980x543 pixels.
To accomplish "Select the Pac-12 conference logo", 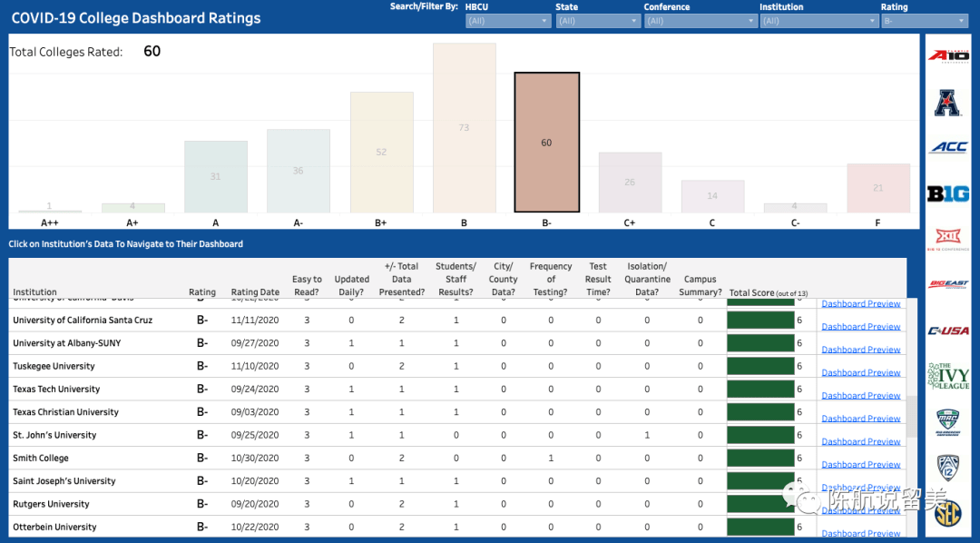I will (x=948, y=467).
